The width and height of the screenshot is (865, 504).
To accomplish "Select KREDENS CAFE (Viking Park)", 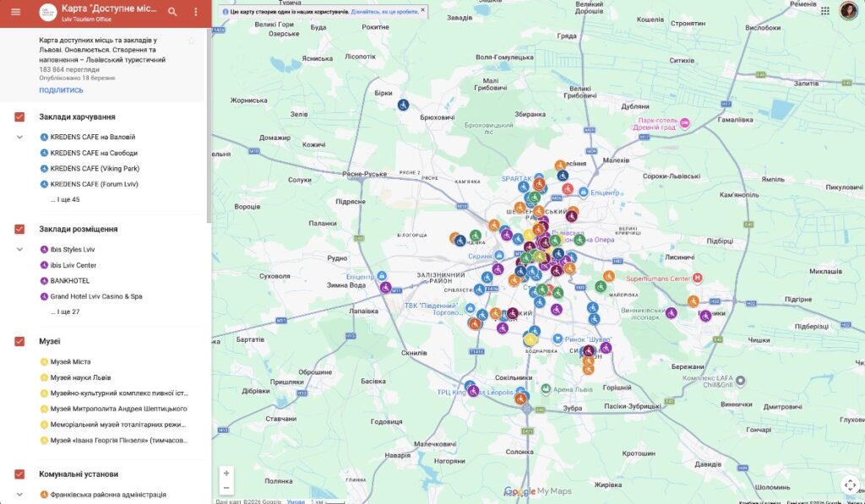I will pyautogui.click(x=95, y=168).
